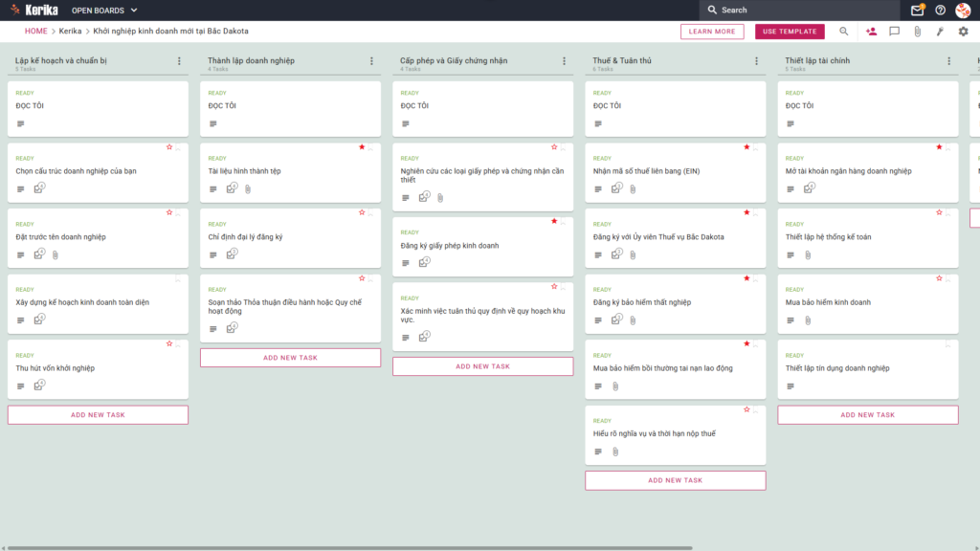Go to Kerika breadcrumb
Screen dimensions: 980x551
tap(70, 32)
